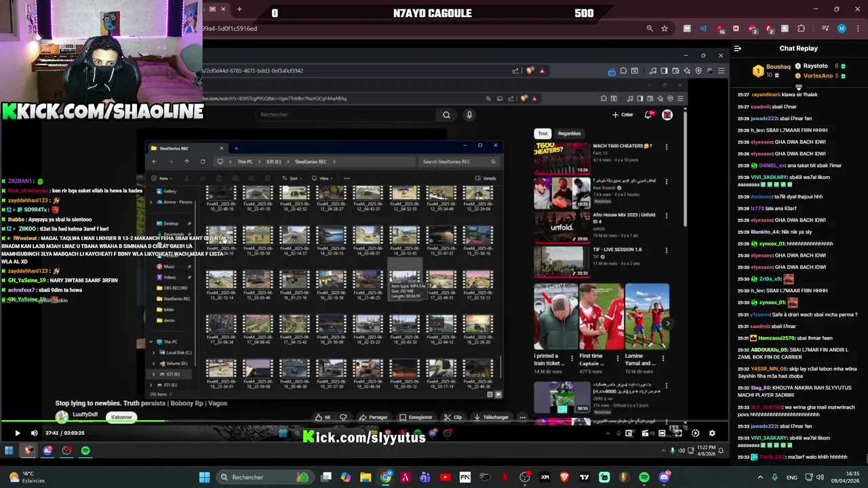The width and height of the screenshot is (868, 488).
Task: Select the Tout filter chip
Action: [542, 134]
